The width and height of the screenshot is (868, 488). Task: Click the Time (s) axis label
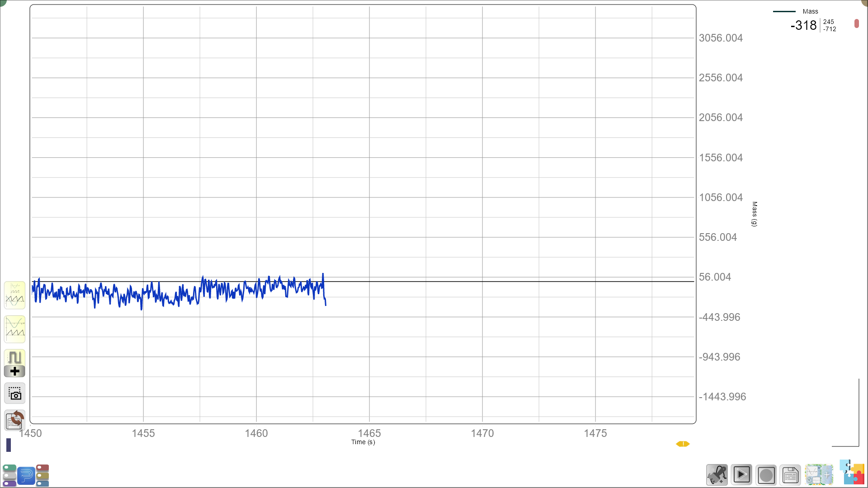363,442
